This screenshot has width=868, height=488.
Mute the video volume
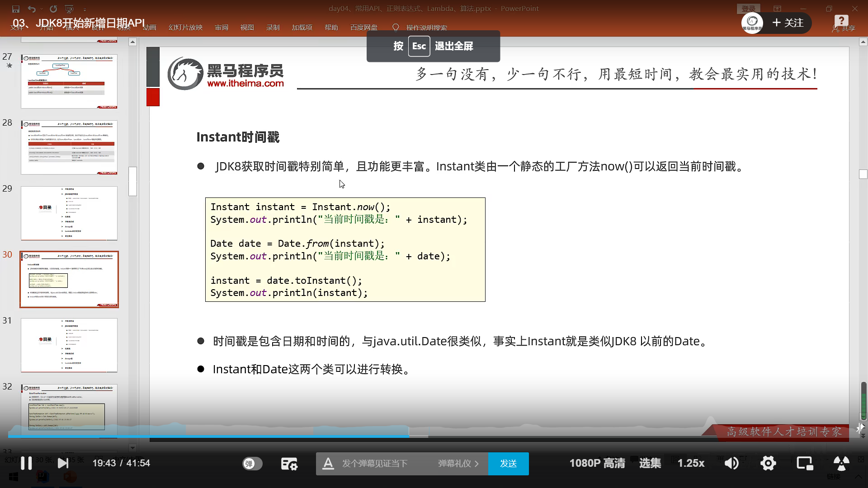pos(731,463)
